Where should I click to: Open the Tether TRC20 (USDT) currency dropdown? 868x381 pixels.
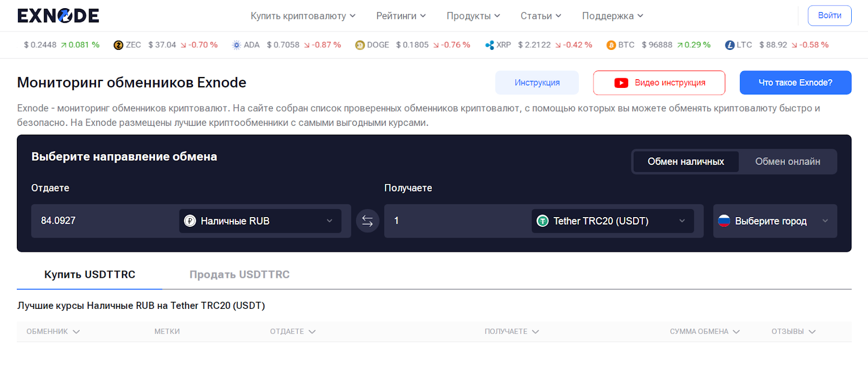click(613, 221)
